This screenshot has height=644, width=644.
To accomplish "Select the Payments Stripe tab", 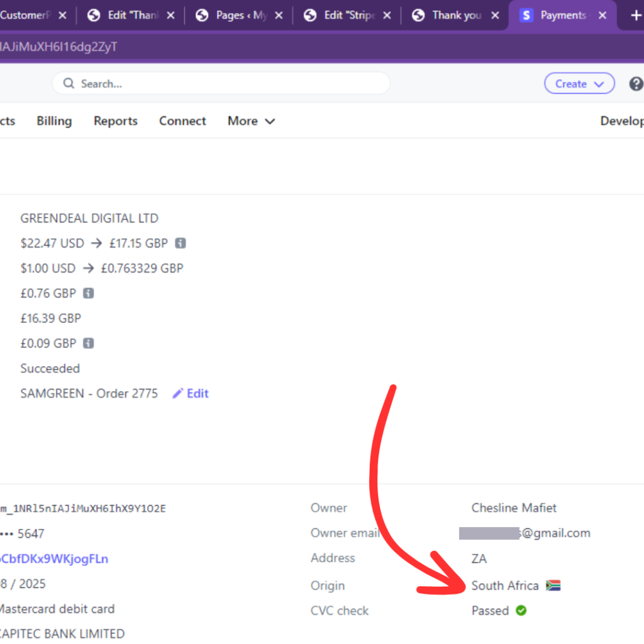I will 563,16.
